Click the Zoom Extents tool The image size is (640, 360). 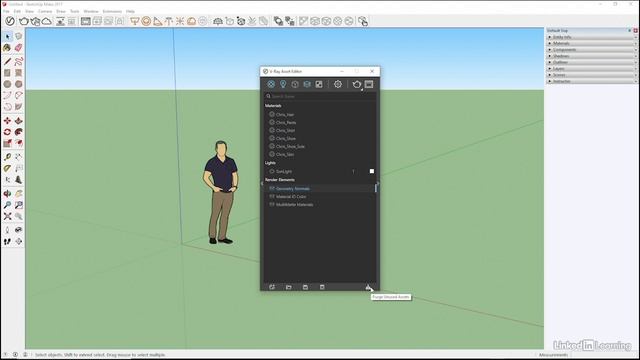pos(7,216)
